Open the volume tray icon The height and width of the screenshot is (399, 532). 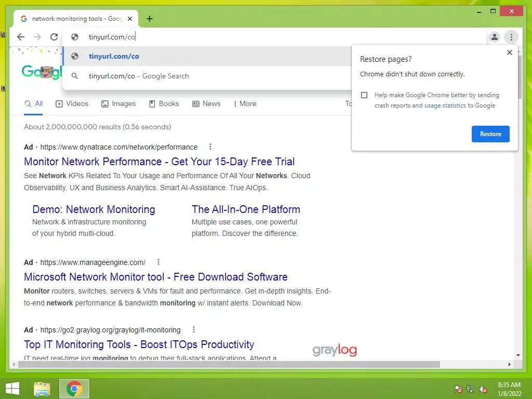pos(483,389)
